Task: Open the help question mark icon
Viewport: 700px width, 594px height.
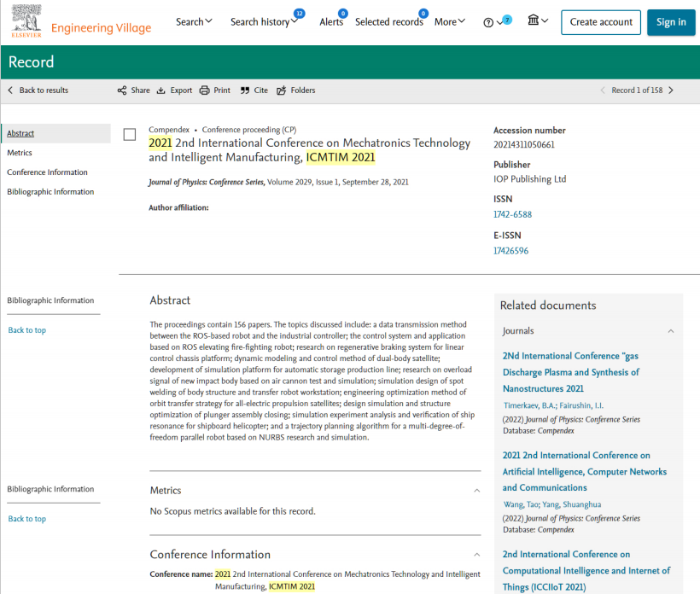Action: pos(488,22)
